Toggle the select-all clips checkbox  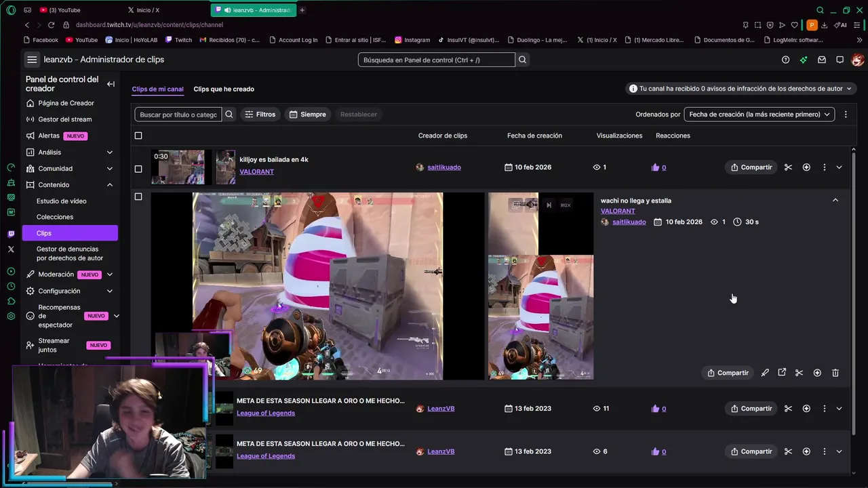click(138, 136)
